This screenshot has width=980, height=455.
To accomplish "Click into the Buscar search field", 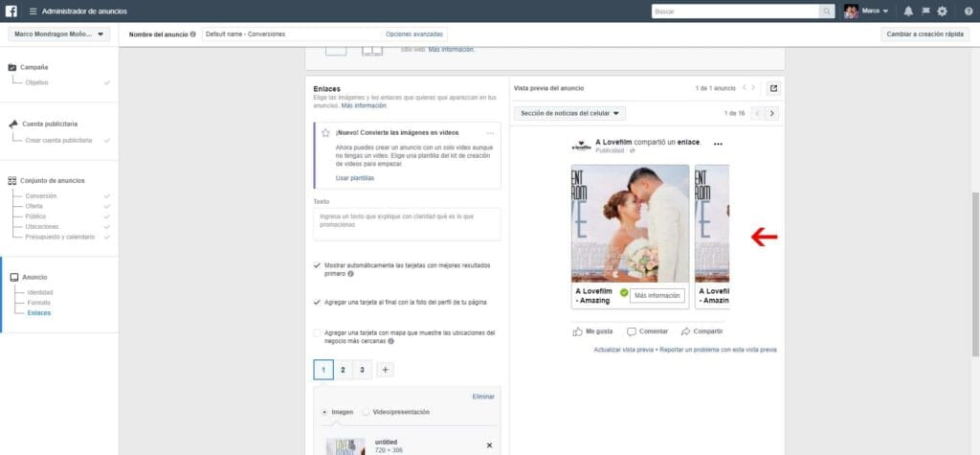I will tap(735, 11).
